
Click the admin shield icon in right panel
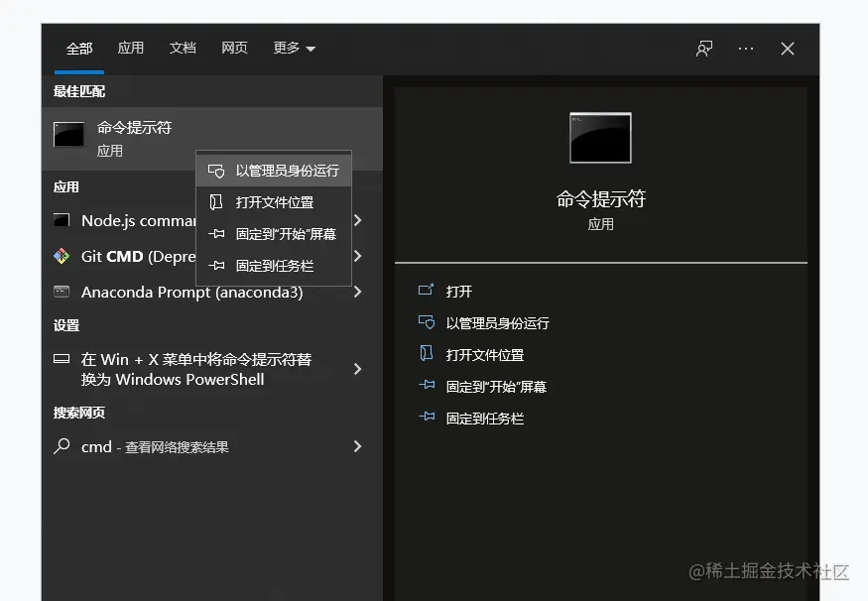[427, 322]
